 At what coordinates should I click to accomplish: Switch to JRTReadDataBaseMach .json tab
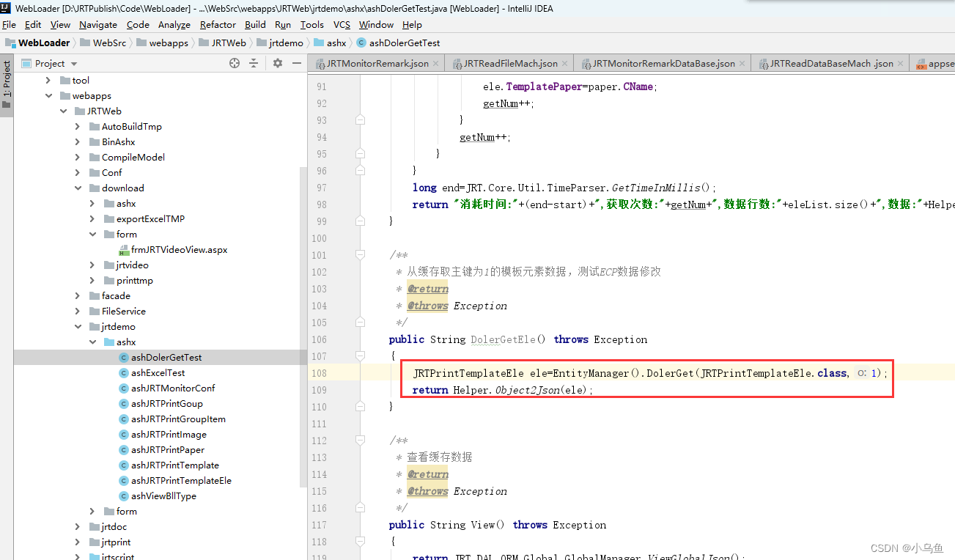pyautogui.click(x=831, y=64)
